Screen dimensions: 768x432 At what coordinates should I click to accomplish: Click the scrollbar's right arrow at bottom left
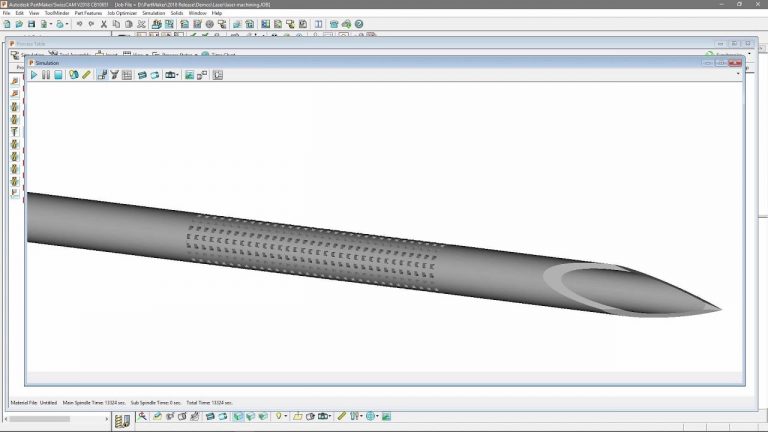[106, 419]
